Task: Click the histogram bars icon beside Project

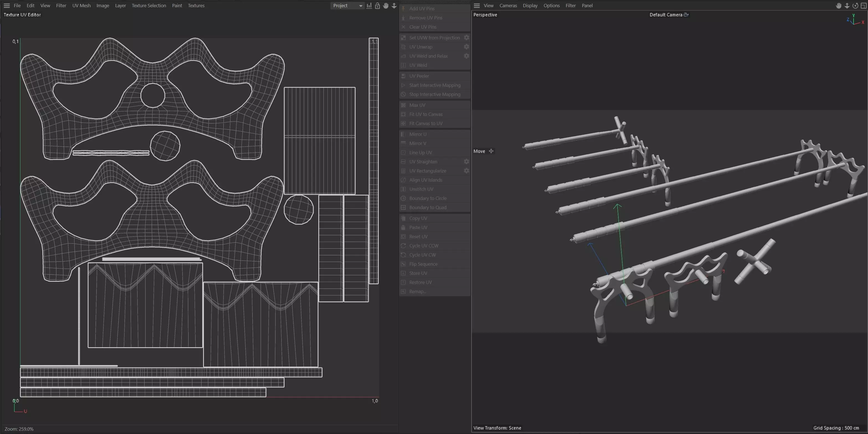Action: click(369, 6)
